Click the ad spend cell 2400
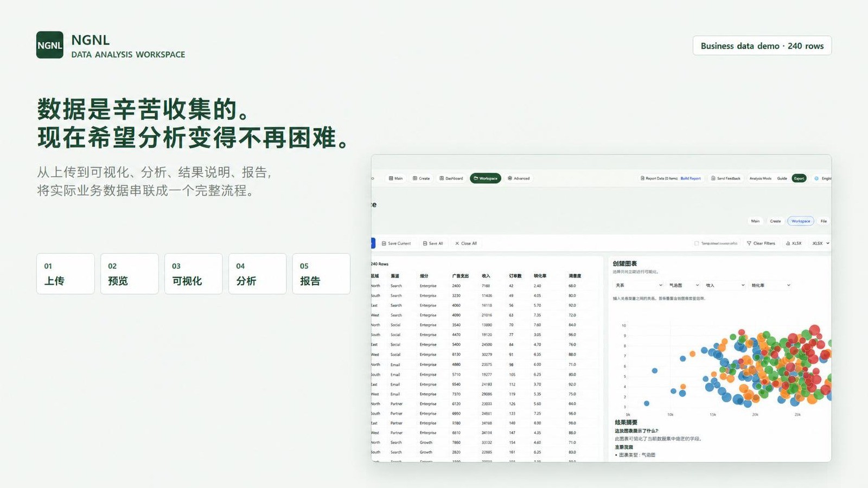868x488 pixels. point(456,286)
